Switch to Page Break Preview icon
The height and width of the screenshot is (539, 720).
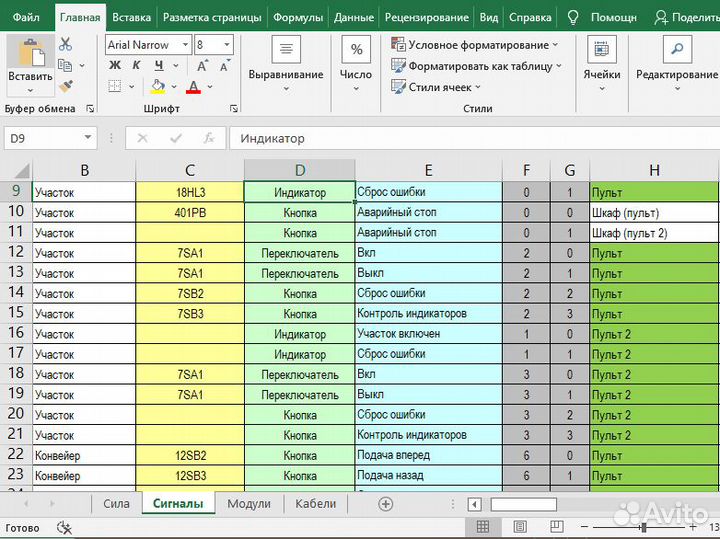point(557,527)
